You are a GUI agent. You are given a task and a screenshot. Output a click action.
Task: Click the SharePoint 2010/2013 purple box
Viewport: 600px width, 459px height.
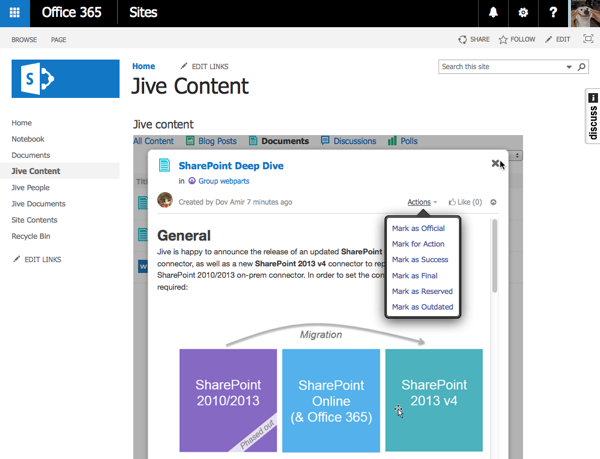click(x=228, y=400)
